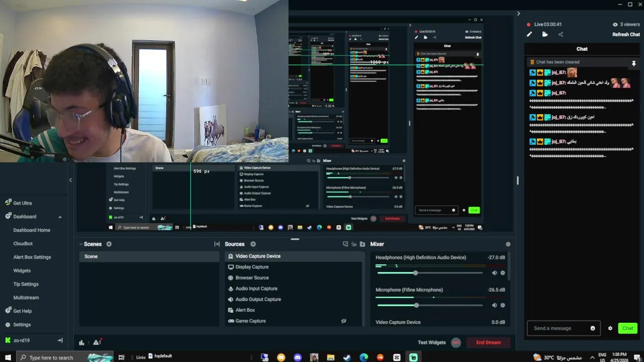Viewport: 644px width, 362px height.
Task: Open File Explorer from the taskbar
Action: pos(331,357)
